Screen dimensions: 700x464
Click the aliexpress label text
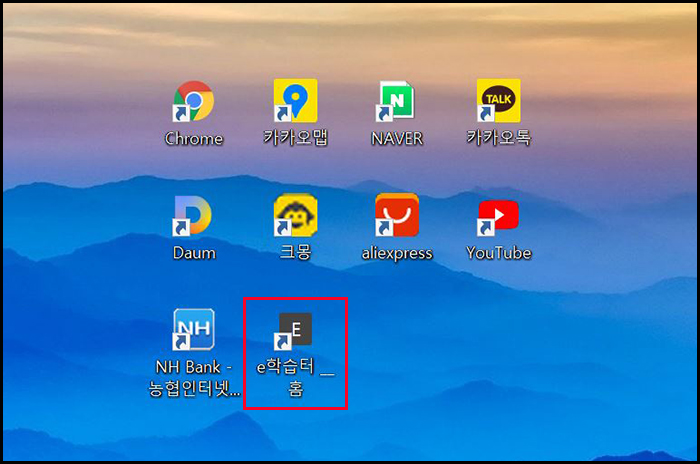397,253
